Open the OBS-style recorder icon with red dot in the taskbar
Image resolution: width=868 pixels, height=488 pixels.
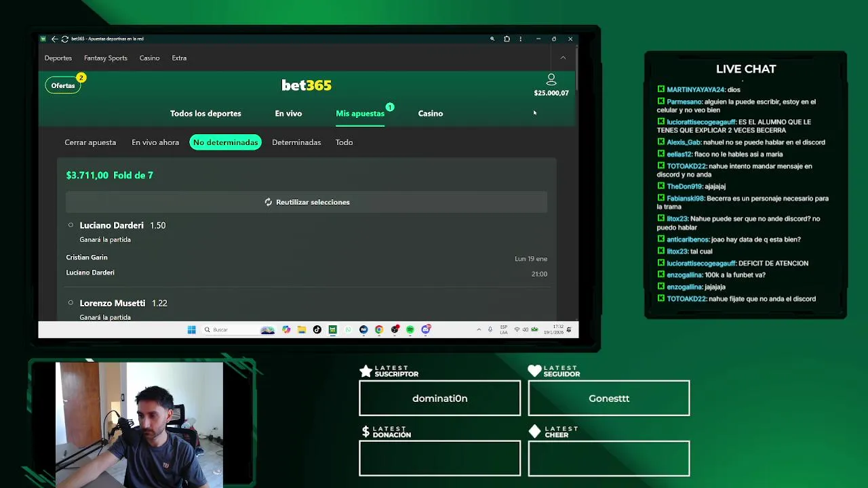pyautogui.click(x=395, y=329)
